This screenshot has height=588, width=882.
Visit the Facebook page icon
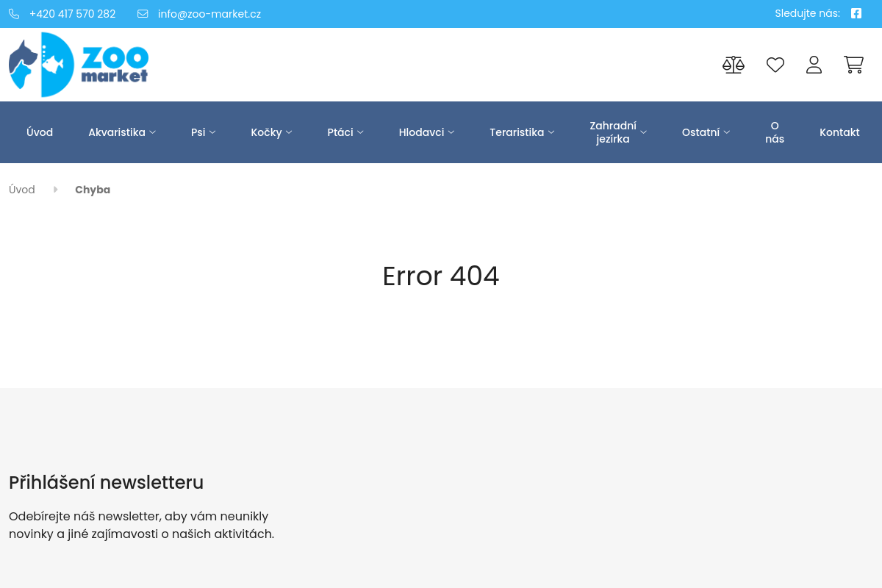[856, 13]
